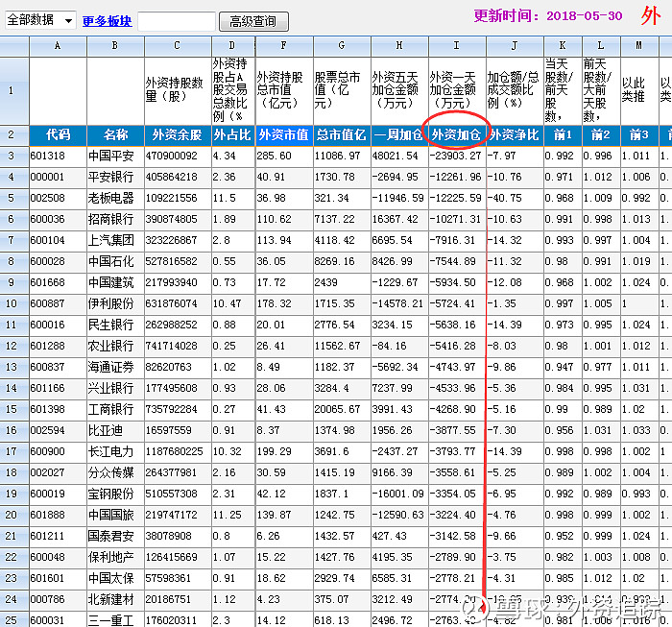
Task: Click stock name 农业银行
Action: coord(110,346)
